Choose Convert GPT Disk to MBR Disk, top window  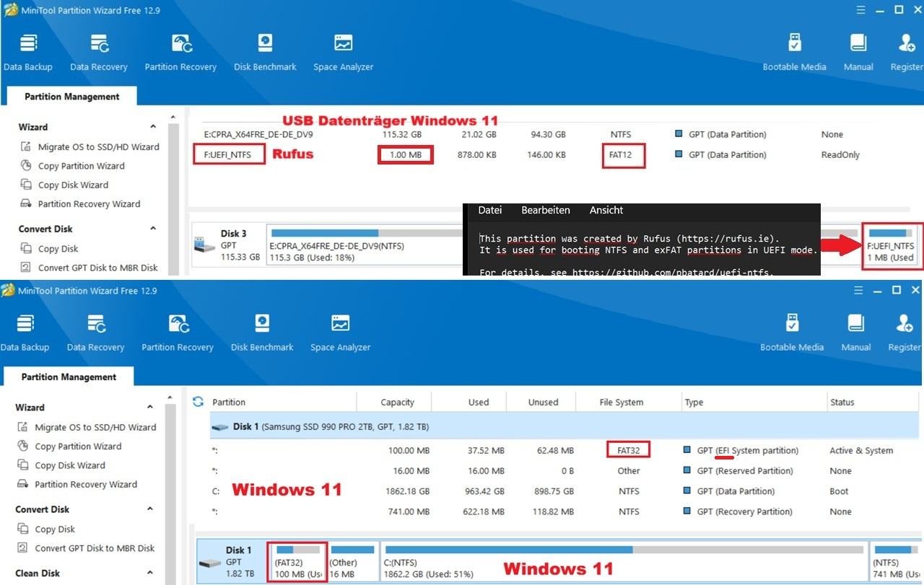click(x=89, y=268)
